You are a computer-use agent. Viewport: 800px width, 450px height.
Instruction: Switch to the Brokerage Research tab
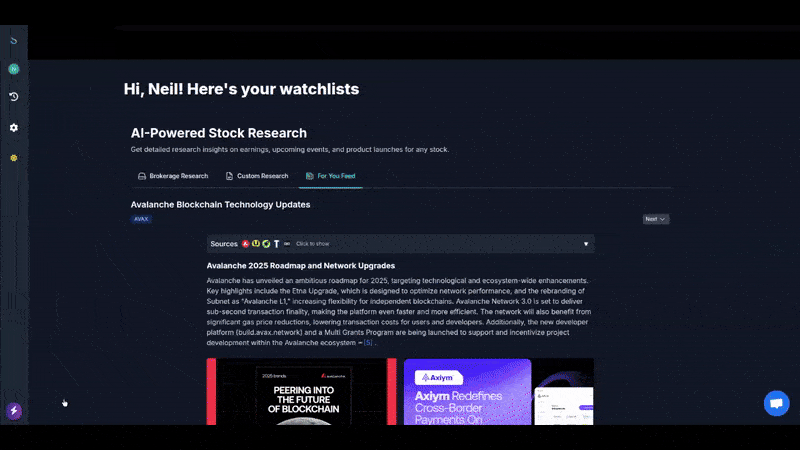point(173,176)
